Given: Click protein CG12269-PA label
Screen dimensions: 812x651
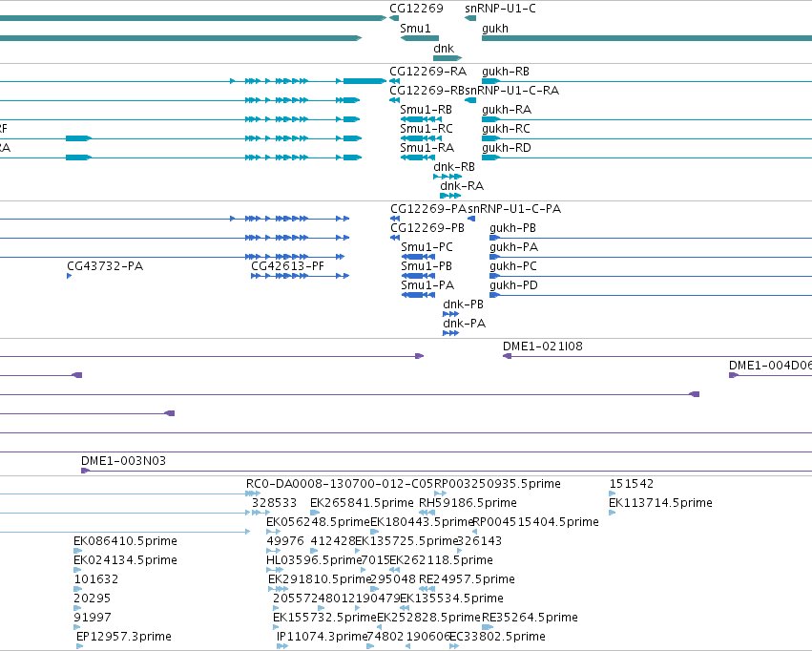Looking at the screenshot, I should (x=428, y=209).
